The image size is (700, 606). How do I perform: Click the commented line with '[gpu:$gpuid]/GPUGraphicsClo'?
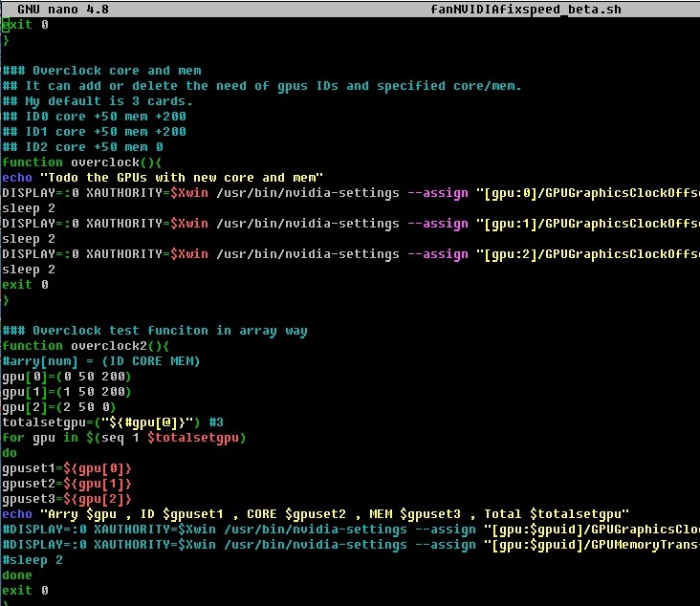point(351,530)
